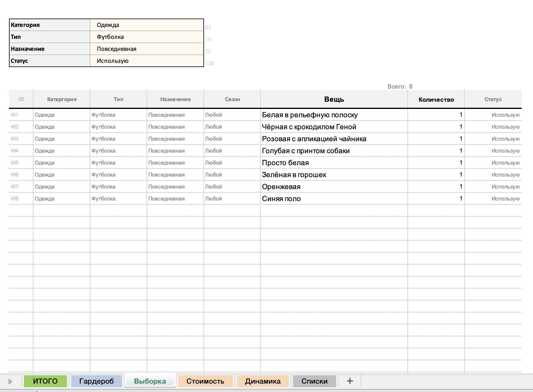Open the Тип filter value Футболка
Image resolution: width=533 pixels, height=392 pixels.
click(147, 37)
